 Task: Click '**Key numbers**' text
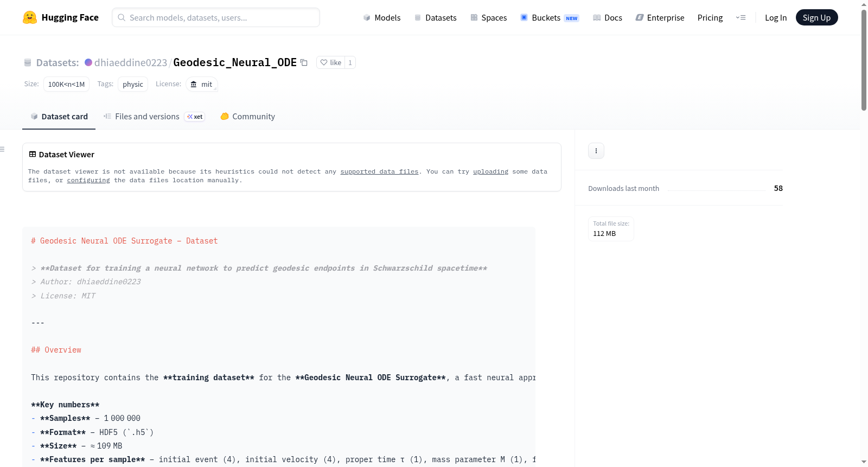pos(65,405)
